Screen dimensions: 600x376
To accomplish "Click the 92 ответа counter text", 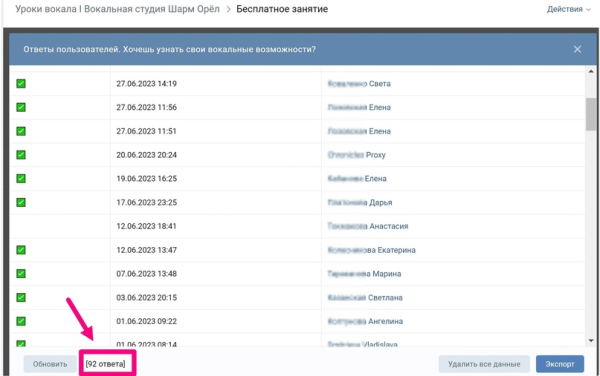I will (106, 364).
